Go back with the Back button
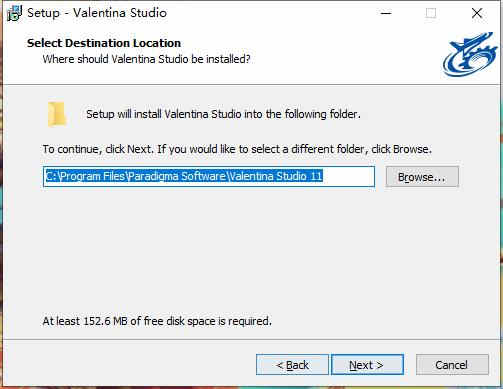503x389 pixels. [x=292, y=365]
